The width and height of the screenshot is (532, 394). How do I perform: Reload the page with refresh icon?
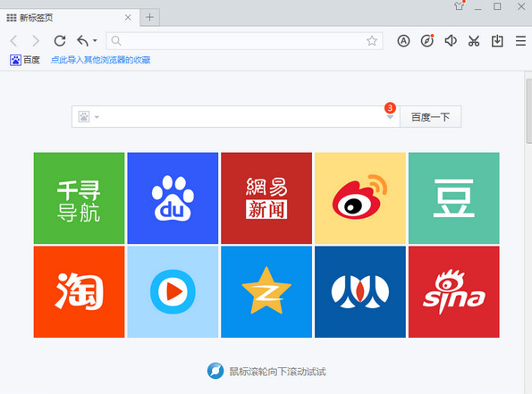click(60, 41)
